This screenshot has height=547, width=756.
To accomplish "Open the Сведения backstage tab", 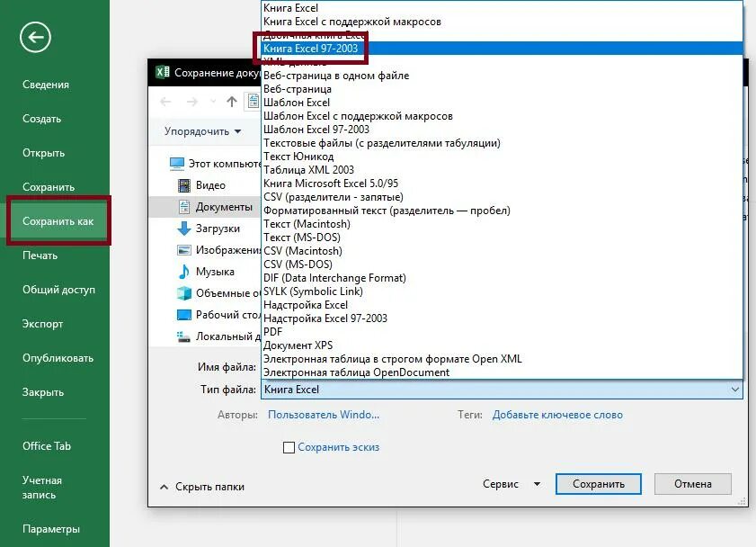I will coord(46,85).
